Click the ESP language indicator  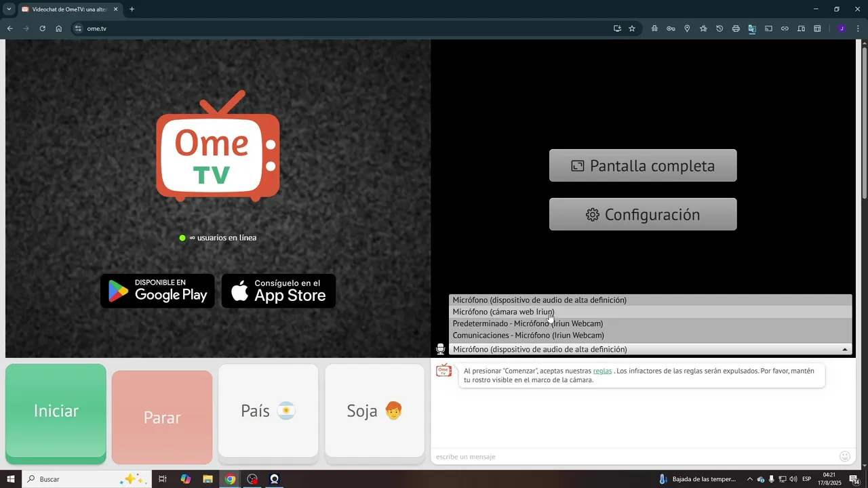coord(807,479)
